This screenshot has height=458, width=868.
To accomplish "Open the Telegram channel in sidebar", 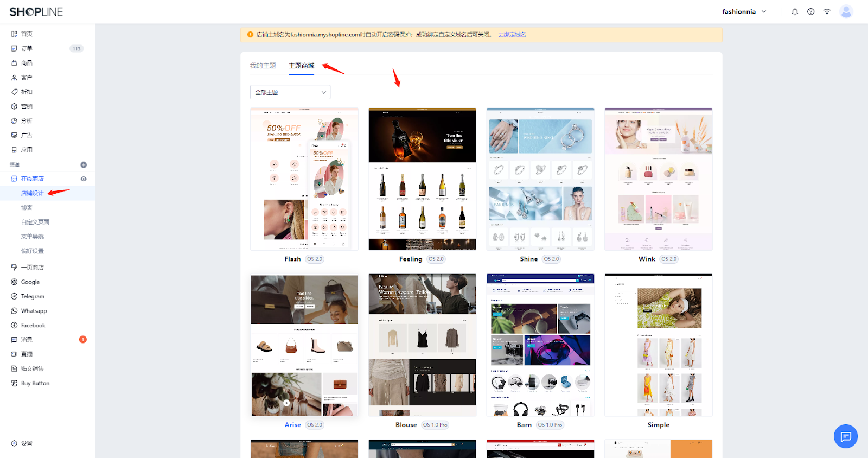I will click(x=33, y=296).
